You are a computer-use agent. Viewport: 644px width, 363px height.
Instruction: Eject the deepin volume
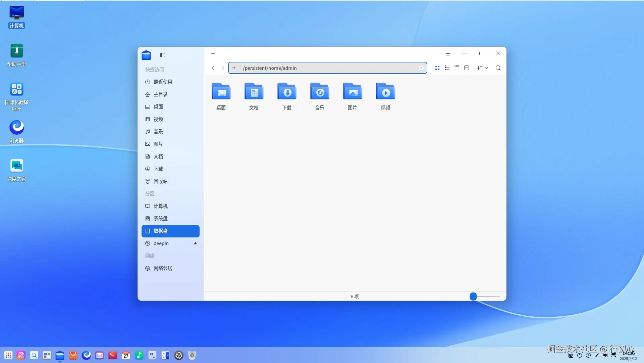[x=195, y=243]
